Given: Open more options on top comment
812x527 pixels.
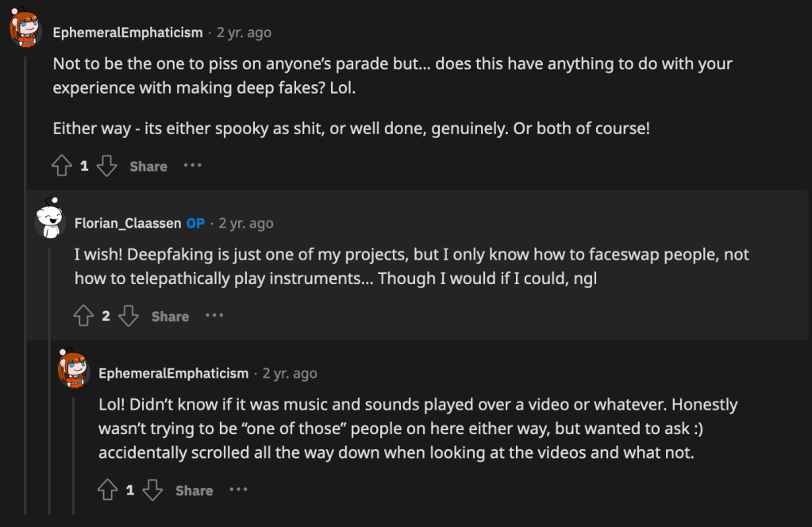Looking at the screenshot, I should click(193, 166).
